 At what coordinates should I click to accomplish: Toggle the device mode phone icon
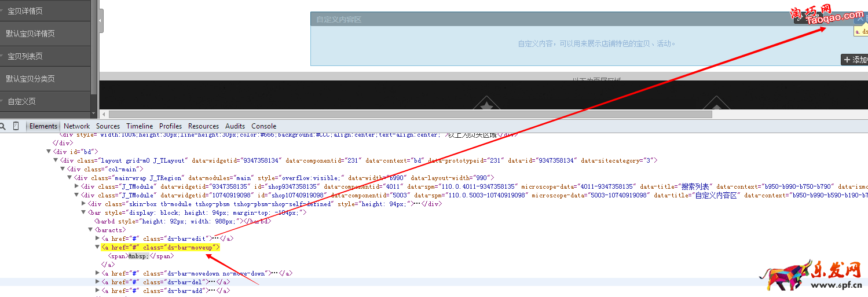(x=16, y=126)
